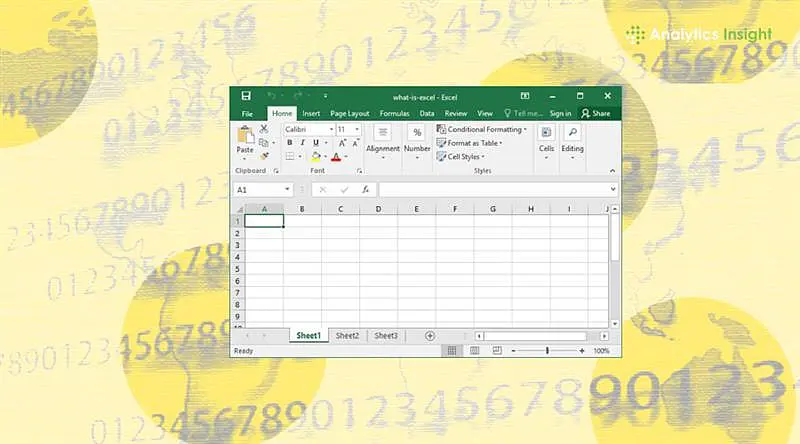Screen dimensions: 800x444
Task: Click the Insert Function fx icon
Action: (366, 189)
